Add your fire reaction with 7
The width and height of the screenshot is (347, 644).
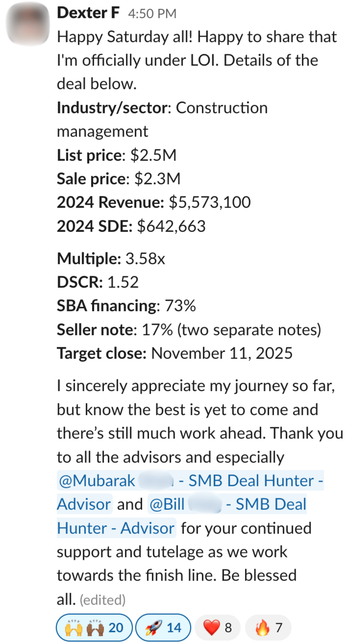268,628
